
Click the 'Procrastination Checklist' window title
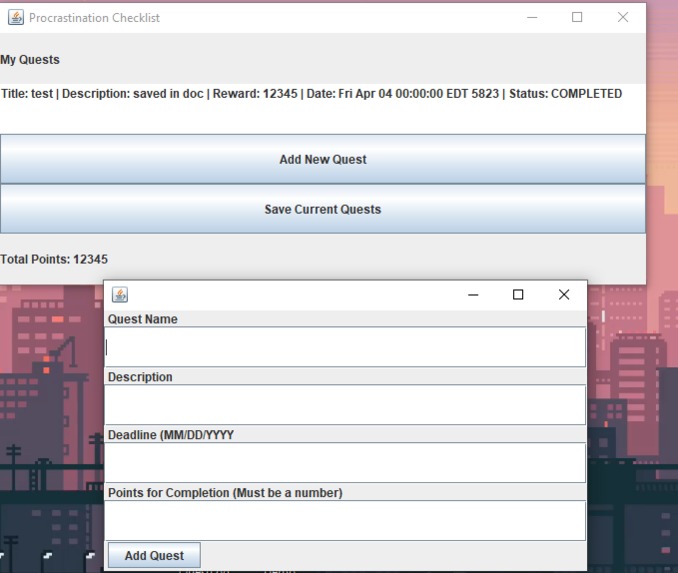pyautogui.click(x=94, y=18)
